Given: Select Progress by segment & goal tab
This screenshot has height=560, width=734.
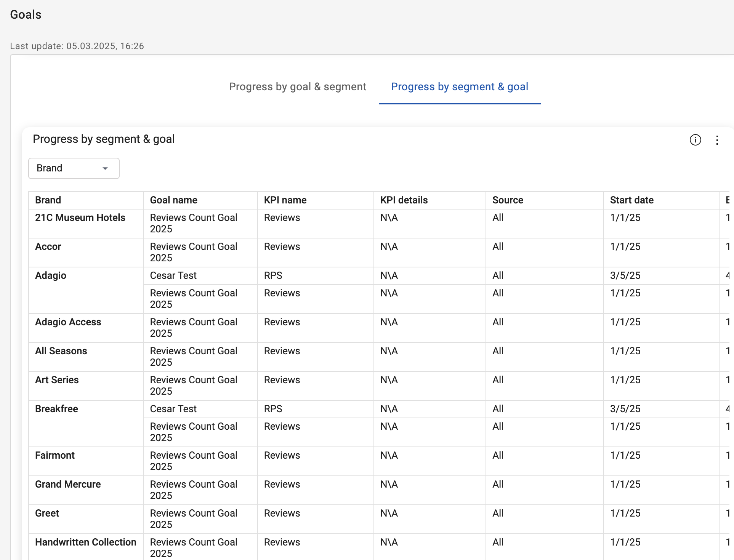Looking at the screenshot, I should click(460, 87).
